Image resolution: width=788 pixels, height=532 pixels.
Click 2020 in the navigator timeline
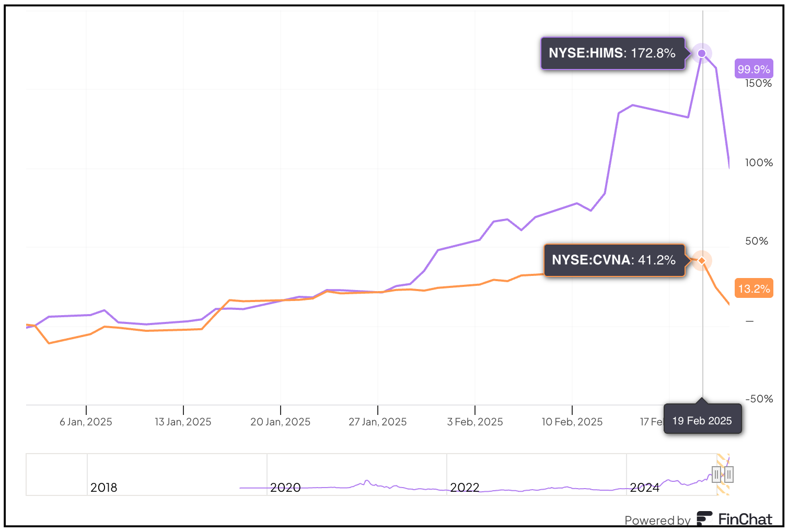(285, 488)
